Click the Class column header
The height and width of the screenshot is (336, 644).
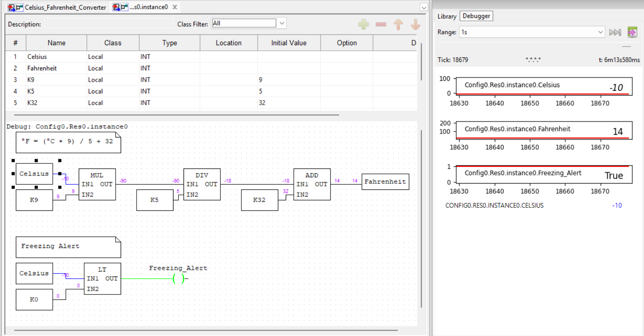(x=113, y=43)
